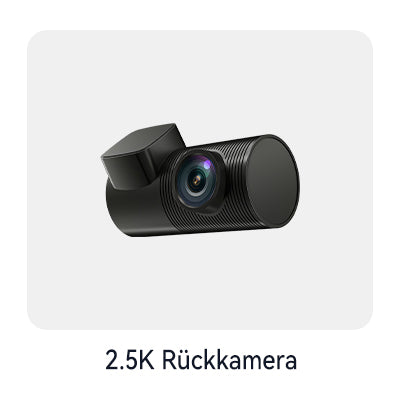Click the camera's adhesive mount bracket
The image size is (400, 400).
(x=143, y=155)
